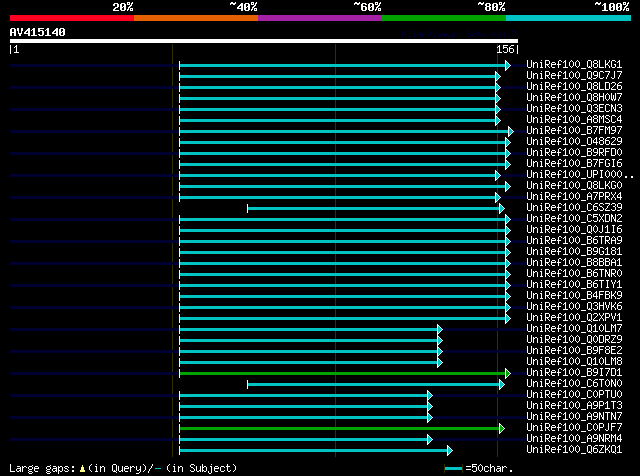Click the arrowhead ending the B7FM97 alignment
This screenshot has height=476, width=640.
[511, 131]
